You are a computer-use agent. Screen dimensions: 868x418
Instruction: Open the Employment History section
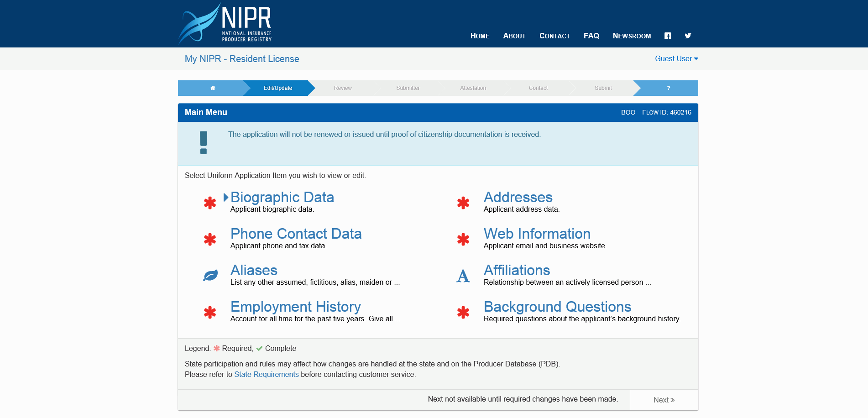tap(295, 307)
